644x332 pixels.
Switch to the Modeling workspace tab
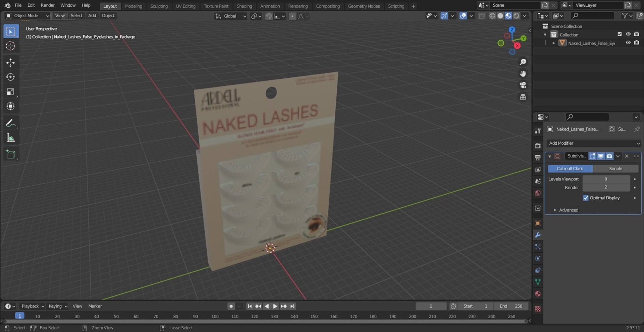[133, 6]
